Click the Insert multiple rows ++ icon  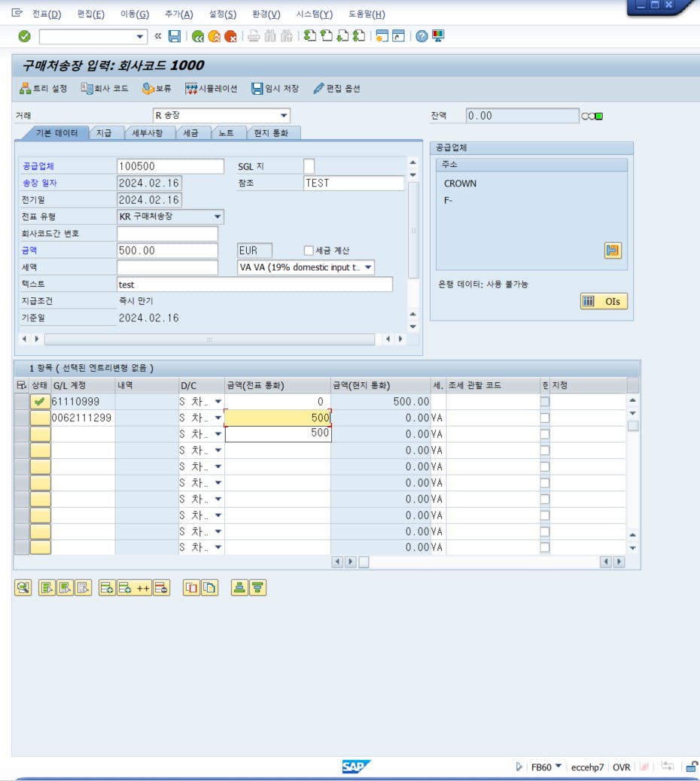click(134, 588)
